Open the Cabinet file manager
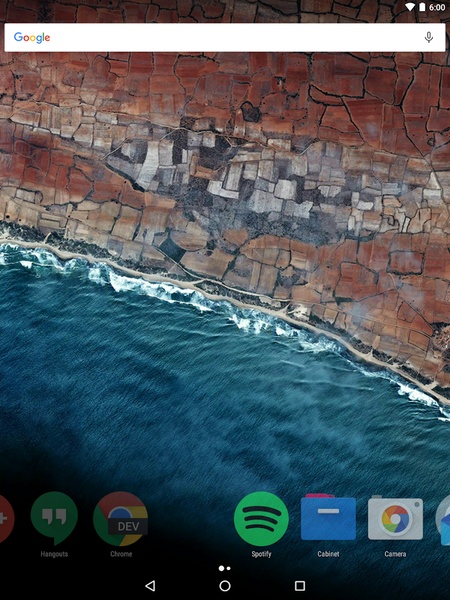Viewport: 450px width, 600px height. [328, 517]
